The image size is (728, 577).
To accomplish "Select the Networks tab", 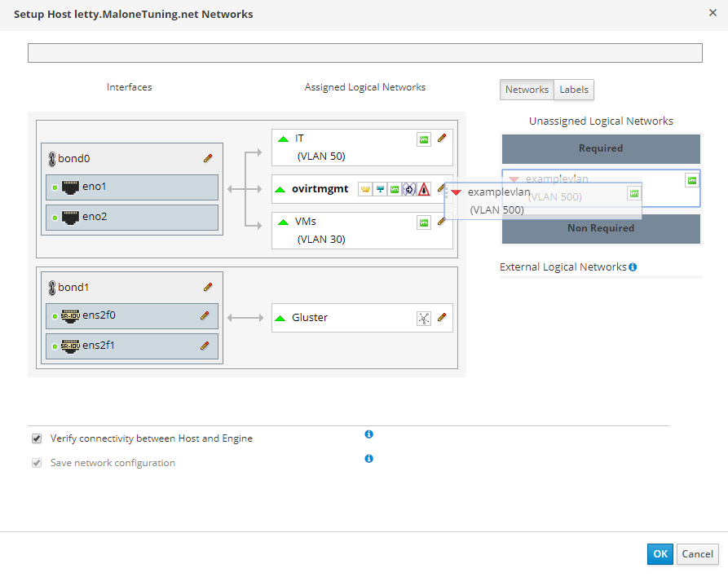I will coord(527,90).
